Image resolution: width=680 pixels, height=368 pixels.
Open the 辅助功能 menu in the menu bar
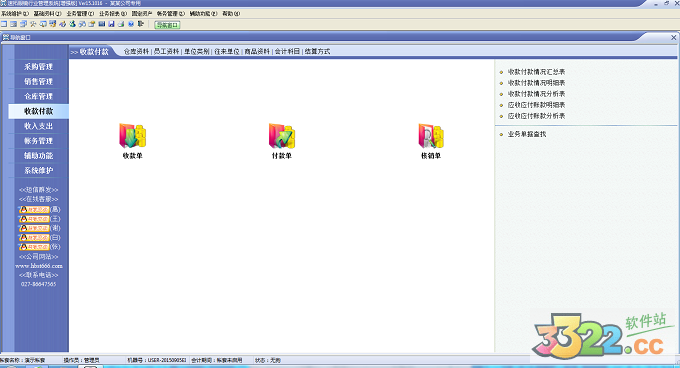pyautogui.click(x=203, y=14)
